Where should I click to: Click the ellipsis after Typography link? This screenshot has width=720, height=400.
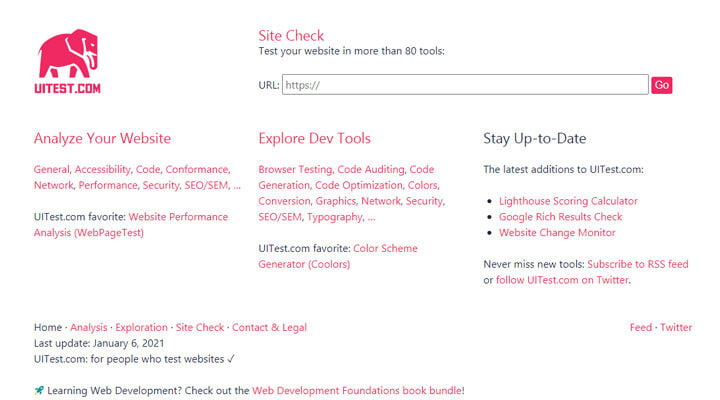371,218
